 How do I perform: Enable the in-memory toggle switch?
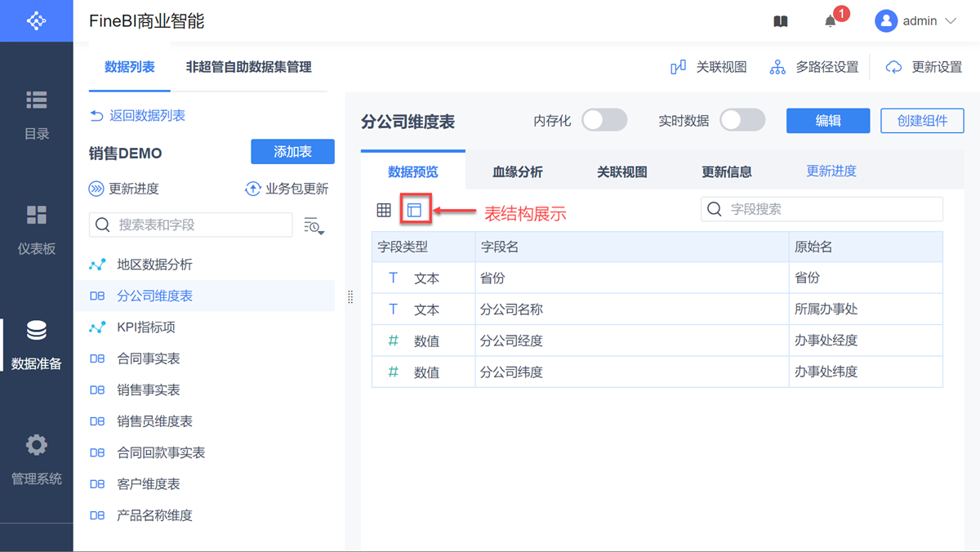click(x=604, y=121)
